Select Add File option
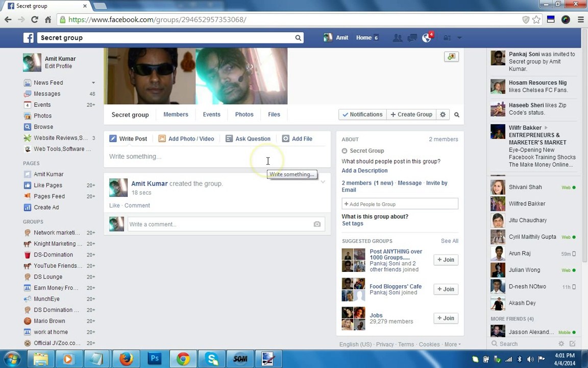This screenshot has width=588, height=368. coord(297,139)
